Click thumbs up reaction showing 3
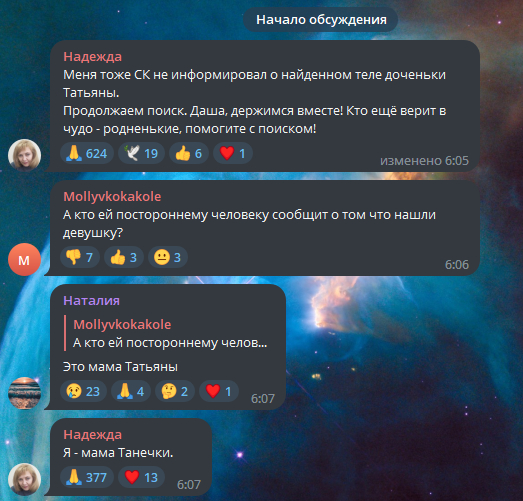 pos(124,257)
